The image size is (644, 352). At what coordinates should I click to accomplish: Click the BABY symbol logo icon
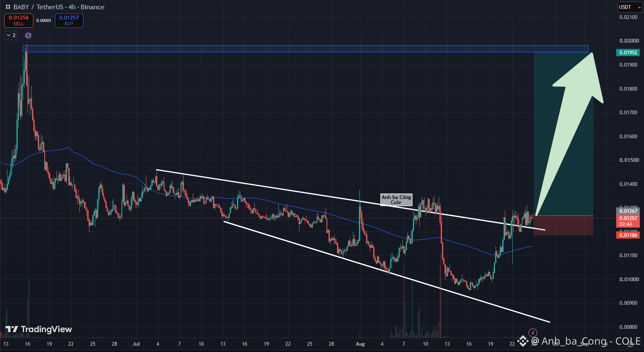point(8,7)
